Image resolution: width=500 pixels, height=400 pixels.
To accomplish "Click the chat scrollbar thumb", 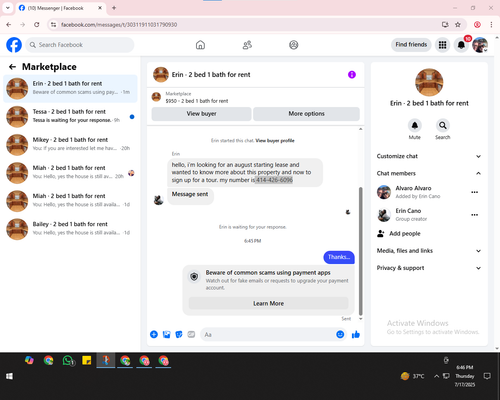I will [360, 251].
